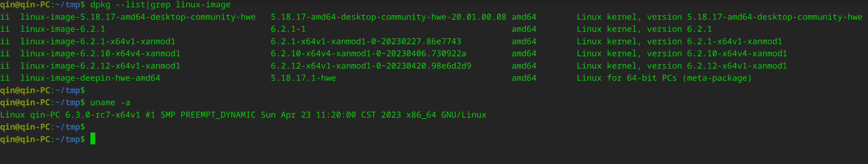Click version string 6.2.1-1

(288, 29)
